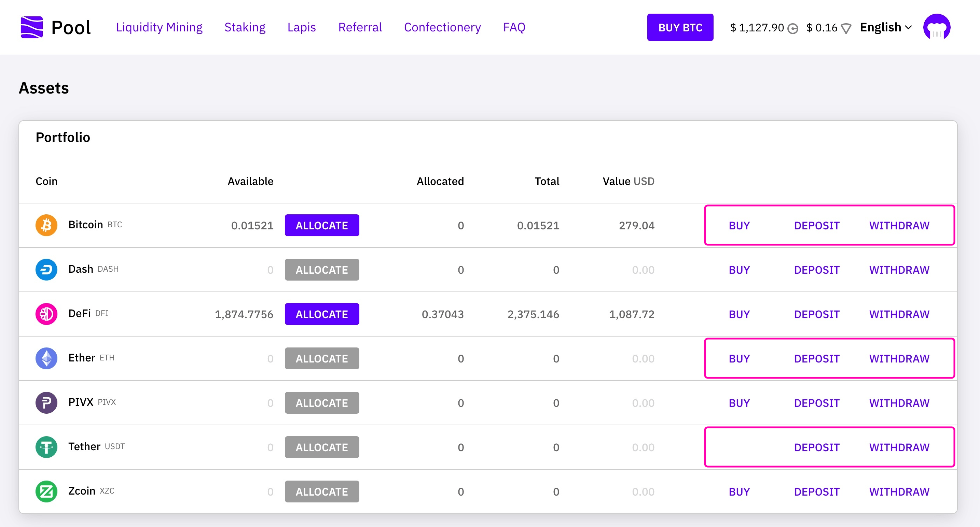Click DEPOSIT in the Ether row
Screen dimensions: 980x527
[816, 358]
